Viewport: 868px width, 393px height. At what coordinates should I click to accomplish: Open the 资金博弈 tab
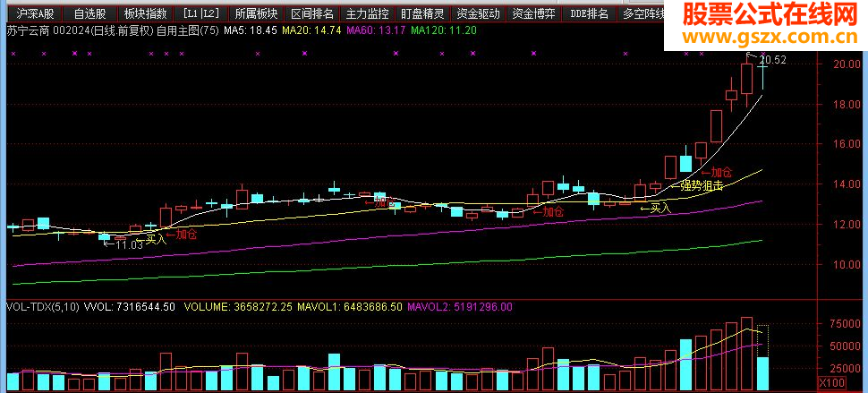533,13
